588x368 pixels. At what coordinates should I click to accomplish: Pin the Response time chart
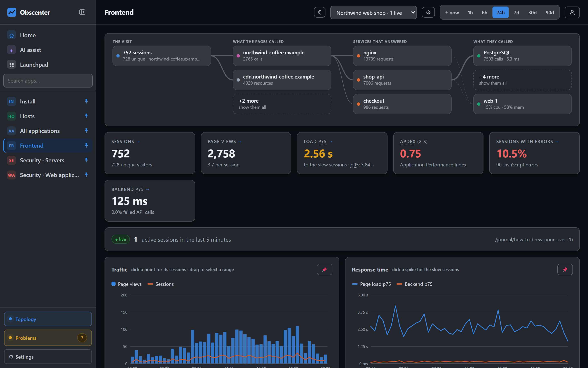click(565, 269)
